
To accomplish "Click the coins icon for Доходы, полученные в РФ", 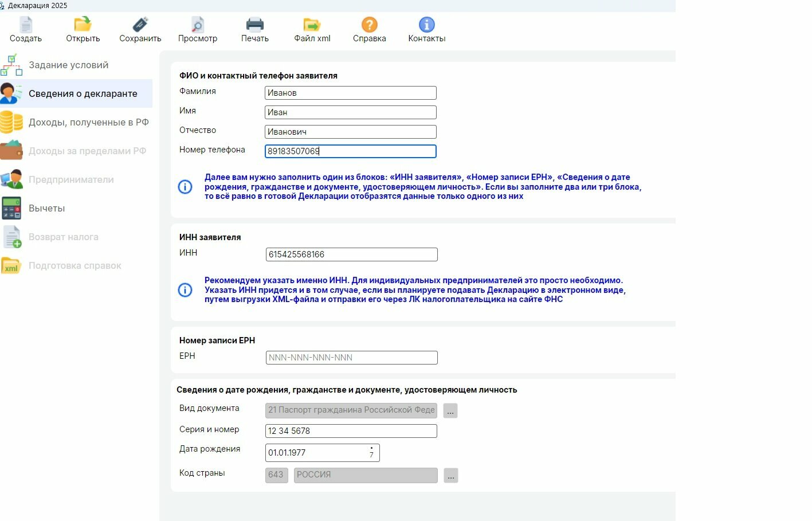I will [11, 122].
